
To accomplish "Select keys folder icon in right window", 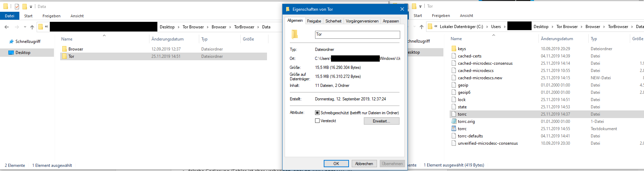I will (454, 49).
